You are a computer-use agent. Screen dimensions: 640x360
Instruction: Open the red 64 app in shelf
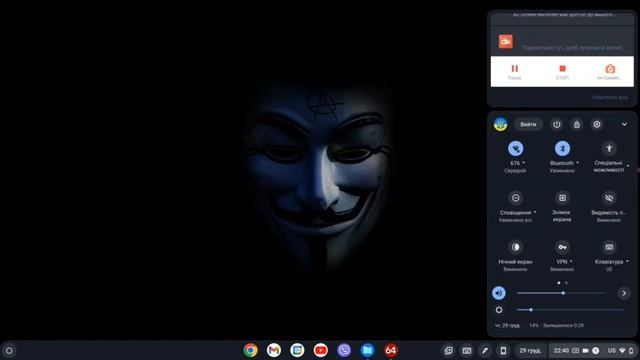391,350
